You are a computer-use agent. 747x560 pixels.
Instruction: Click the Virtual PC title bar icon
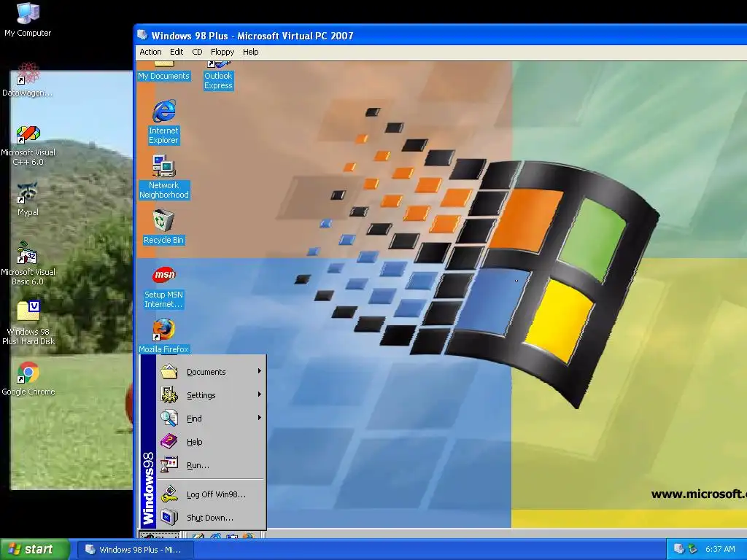coord(142,35)
